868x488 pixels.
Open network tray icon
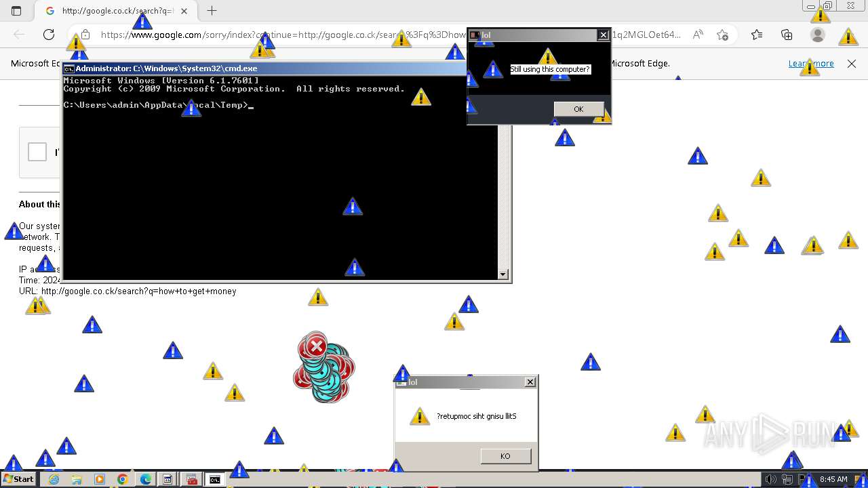pos(787,479)
